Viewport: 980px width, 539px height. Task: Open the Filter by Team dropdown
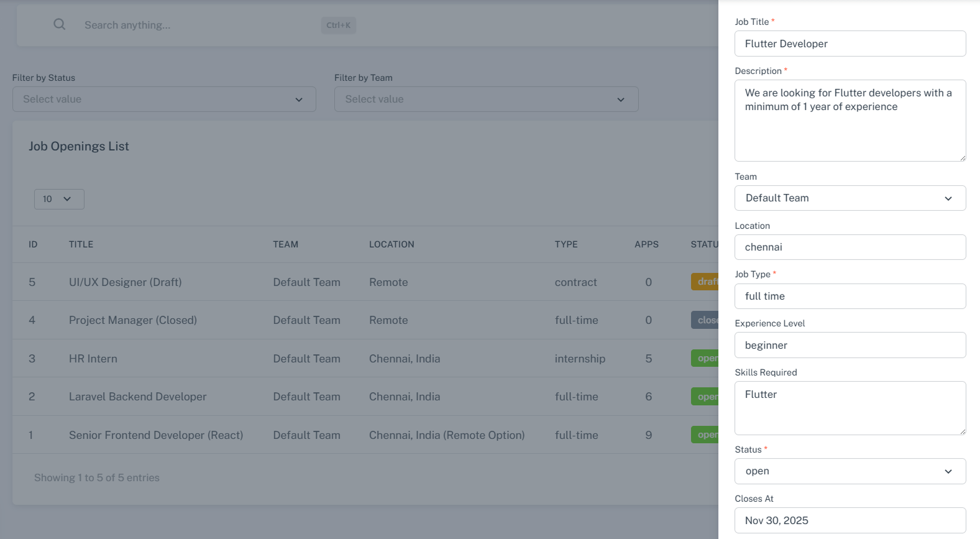(486, 99)
